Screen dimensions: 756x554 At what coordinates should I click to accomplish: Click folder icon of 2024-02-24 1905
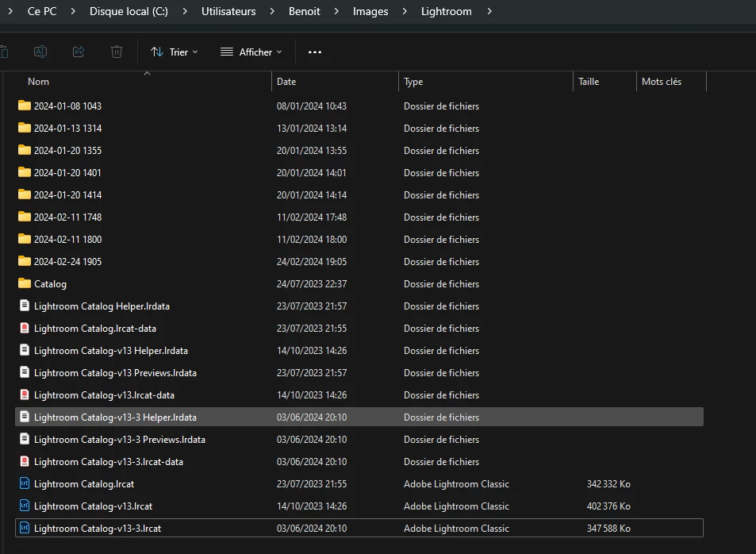tap(24, 260)
